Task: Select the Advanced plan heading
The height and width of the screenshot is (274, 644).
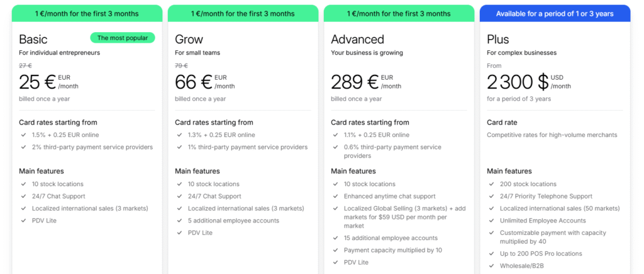Action: tap(357, 40)
